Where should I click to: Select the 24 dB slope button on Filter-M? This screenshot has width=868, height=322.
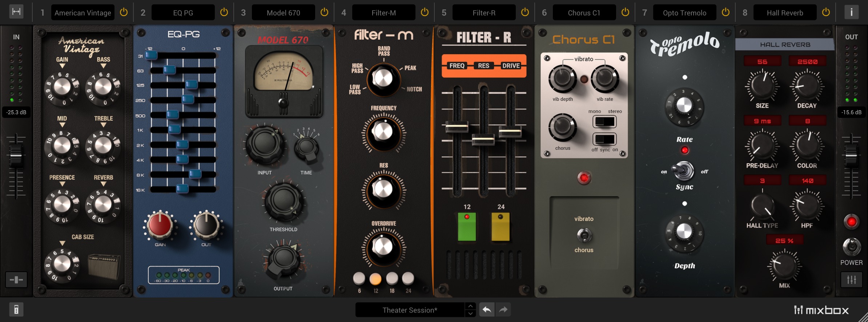[408, 279]
